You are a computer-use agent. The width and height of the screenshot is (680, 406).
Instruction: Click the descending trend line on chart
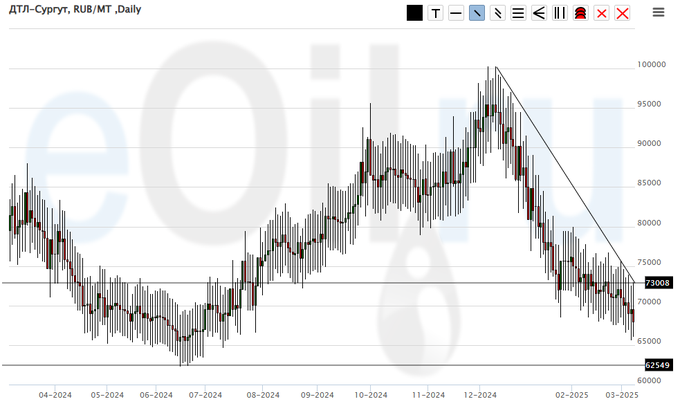565,173
